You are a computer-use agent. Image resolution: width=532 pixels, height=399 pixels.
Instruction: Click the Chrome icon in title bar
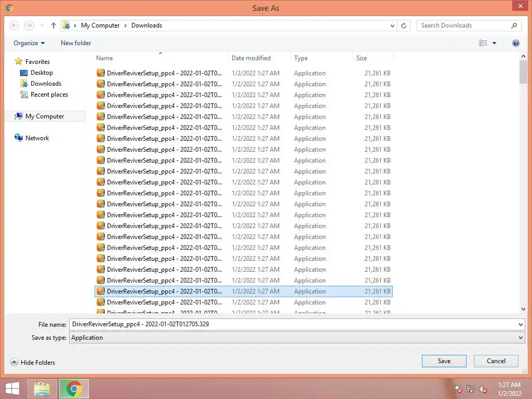point(9,8)
